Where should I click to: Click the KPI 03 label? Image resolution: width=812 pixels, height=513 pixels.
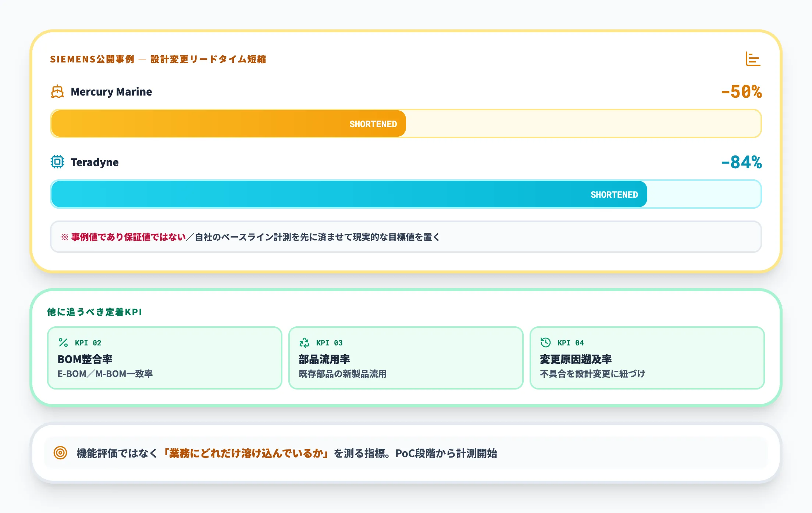click(329, 343)
